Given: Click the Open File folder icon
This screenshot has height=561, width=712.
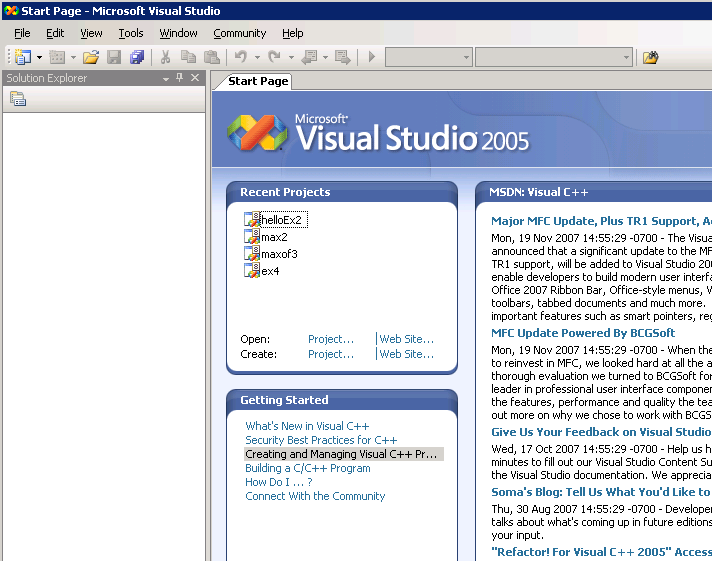Looking at the screenshot, I should (91, 57).
